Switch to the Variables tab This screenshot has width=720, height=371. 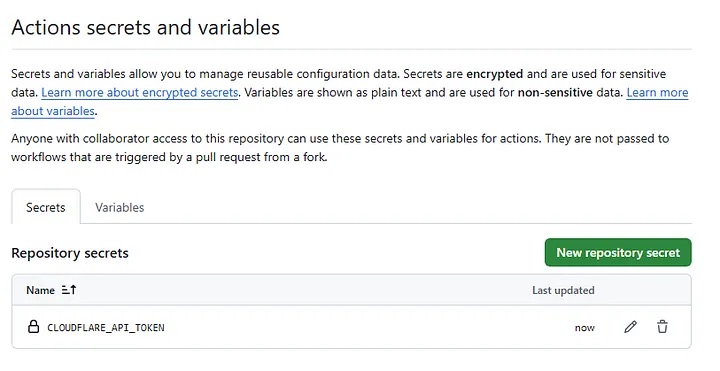tap(119, 208)
